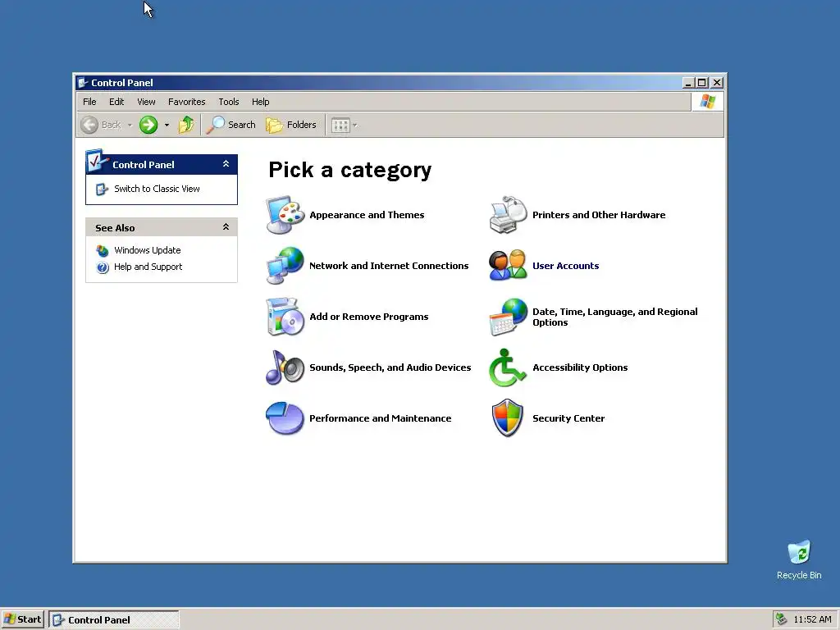The width and height of the screenshot is (840, 630).
Task: Click the Security Center shield icon
Action: (x=508, y=418)
